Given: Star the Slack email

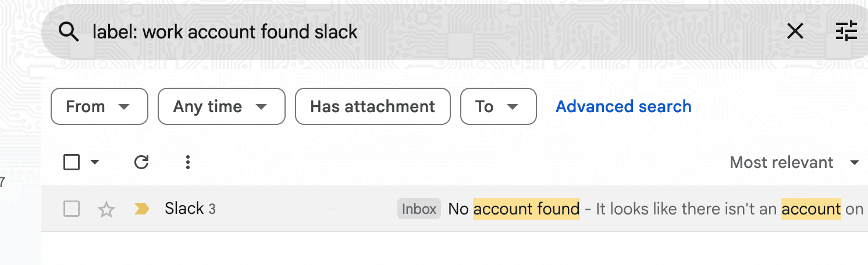Looking at the screenshot, I should [x=106, y=209].
